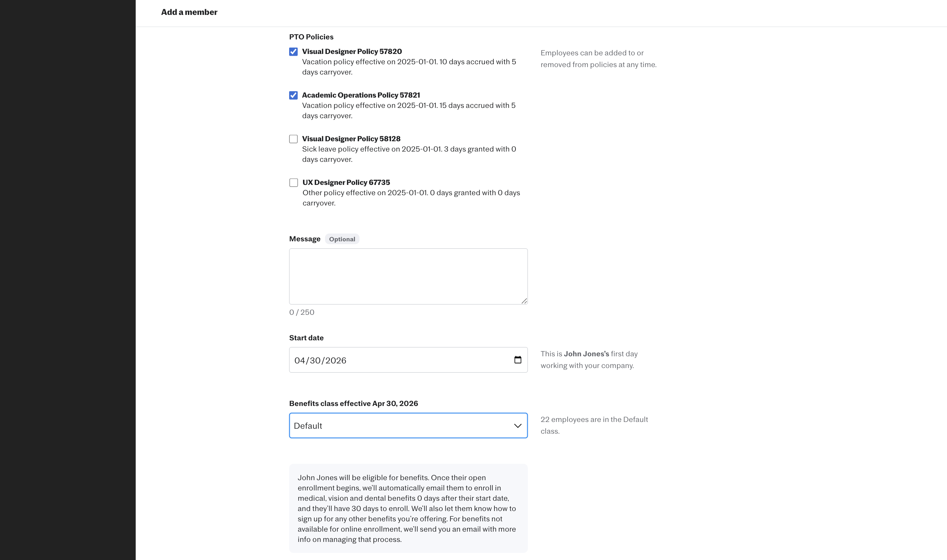Enable Visual Designer Policy 58128 sick leave
The image size is (947, 560).
(293, 139)
